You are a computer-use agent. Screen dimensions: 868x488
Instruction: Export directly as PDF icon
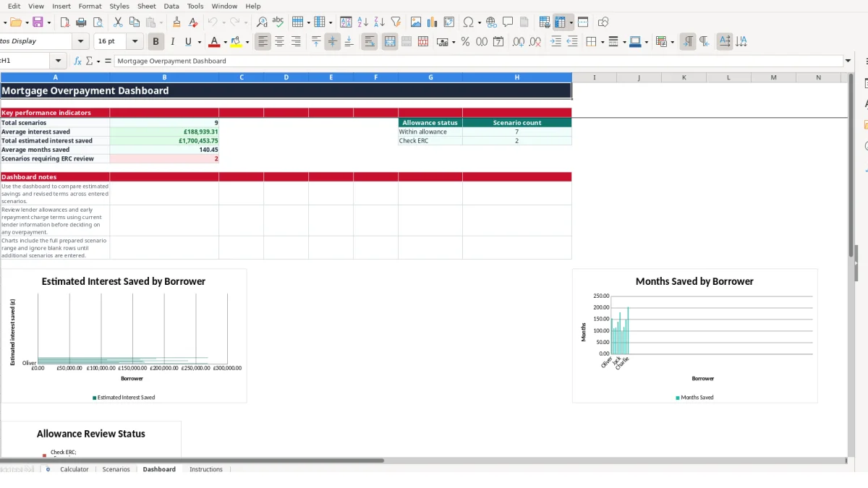[x=65, y=22]
